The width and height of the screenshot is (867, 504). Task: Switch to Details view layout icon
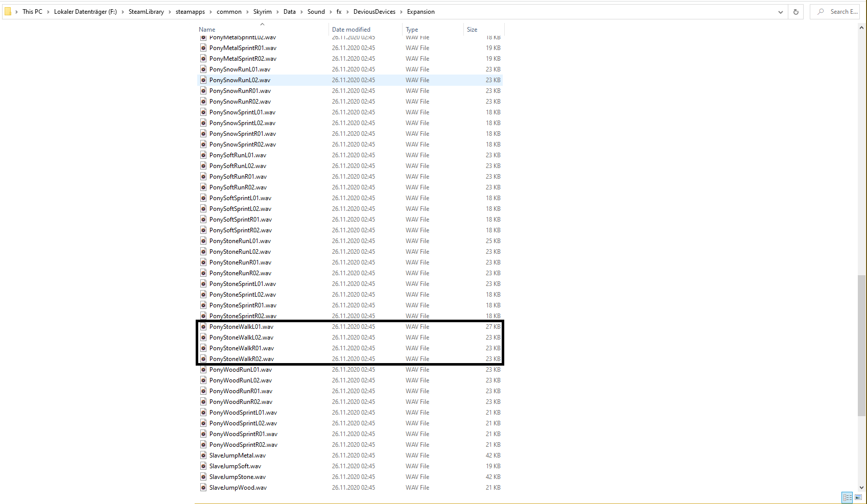click(x=847, y=497)
